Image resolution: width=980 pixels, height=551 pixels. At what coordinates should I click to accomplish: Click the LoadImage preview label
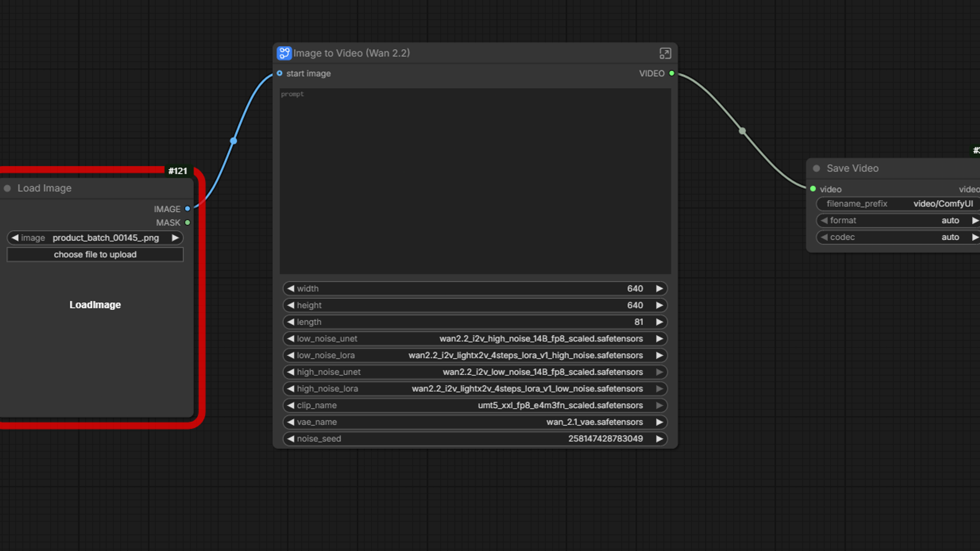(95, 305)
